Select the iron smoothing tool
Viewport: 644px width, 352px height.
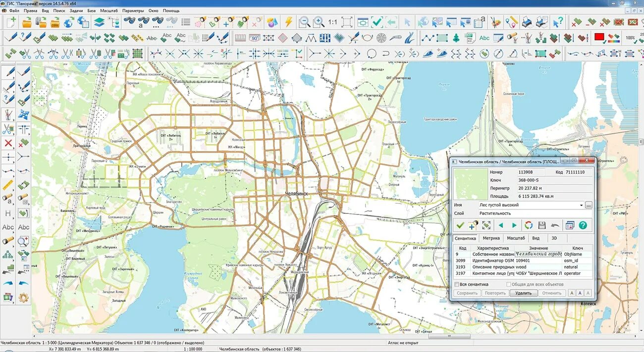[428, 53]
